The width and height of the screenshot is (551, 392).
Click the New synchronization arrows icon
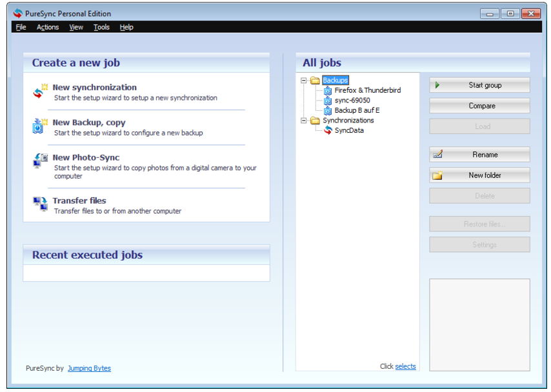(x=40, y=92)
